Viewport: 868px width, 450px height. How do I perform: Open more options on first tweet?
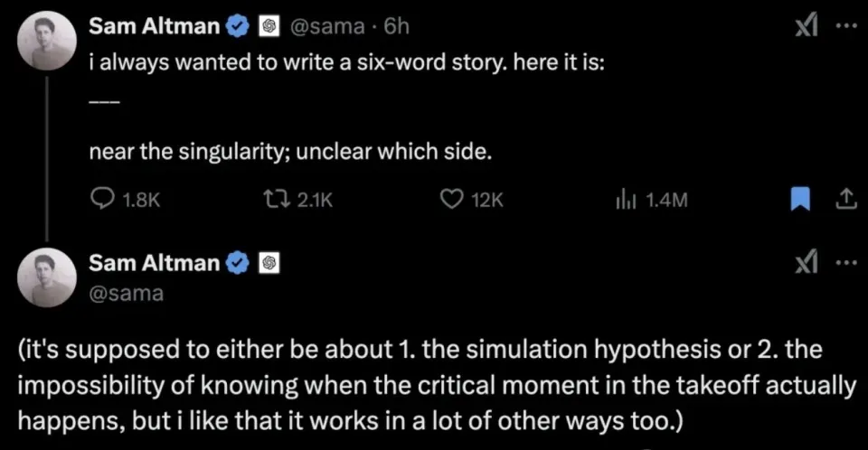tap(844, 28)
